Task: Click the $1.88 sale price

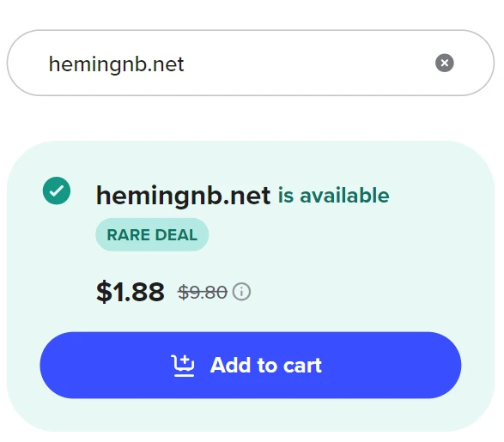Action: click(131, 292)
